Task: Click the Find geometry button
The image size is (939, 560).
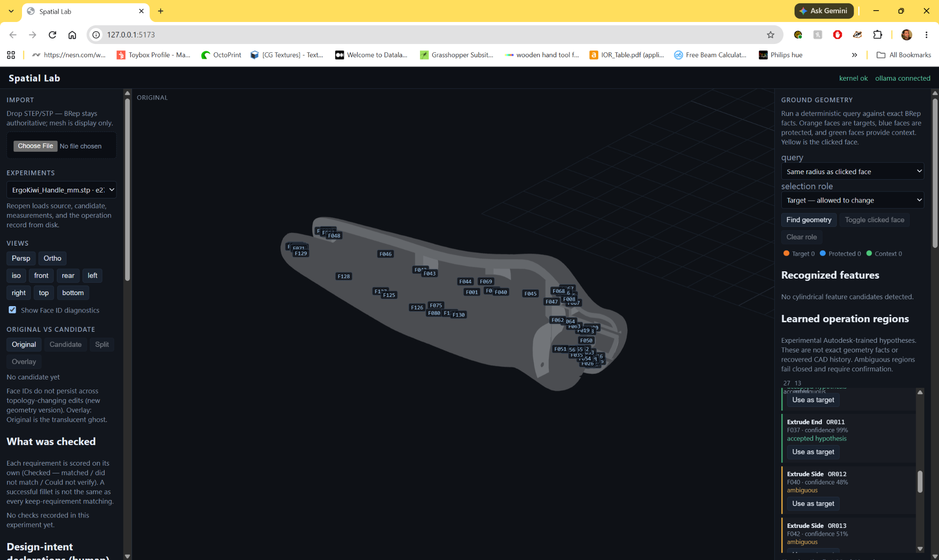Action: point(809,220)
